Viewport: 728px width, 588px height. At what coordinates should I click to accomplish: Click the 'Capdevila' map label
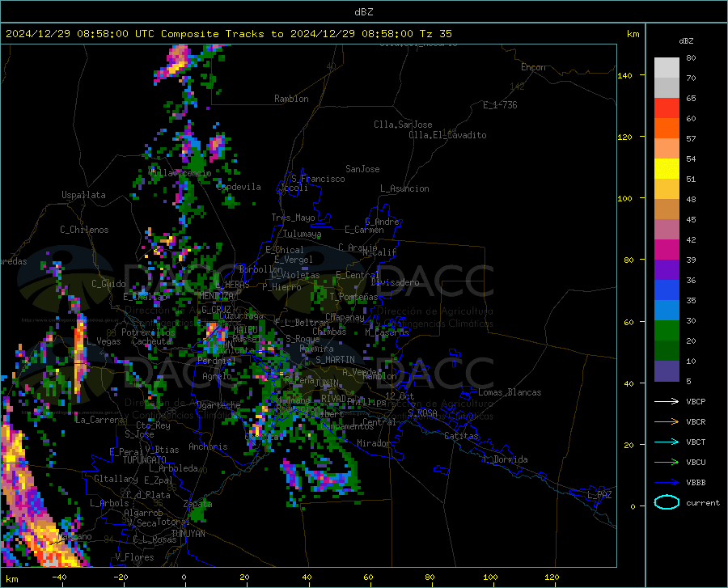coord(239,187)
